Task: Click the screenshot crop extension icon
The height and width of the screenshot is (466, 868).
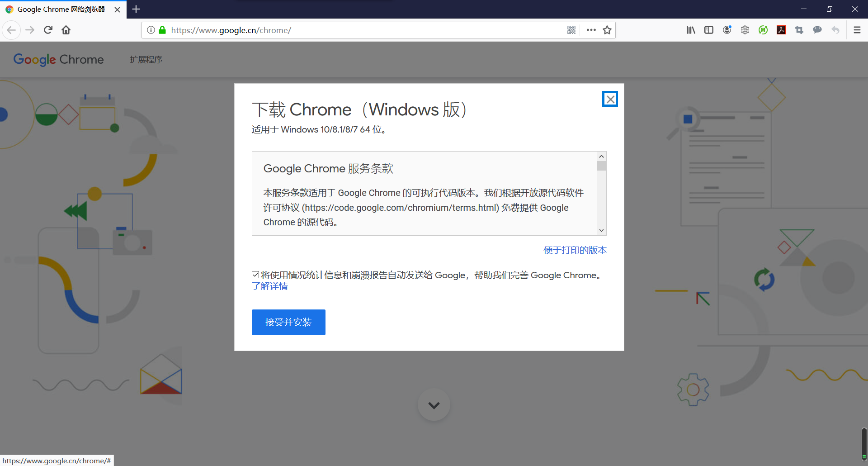Action: [x=799, y=30]
